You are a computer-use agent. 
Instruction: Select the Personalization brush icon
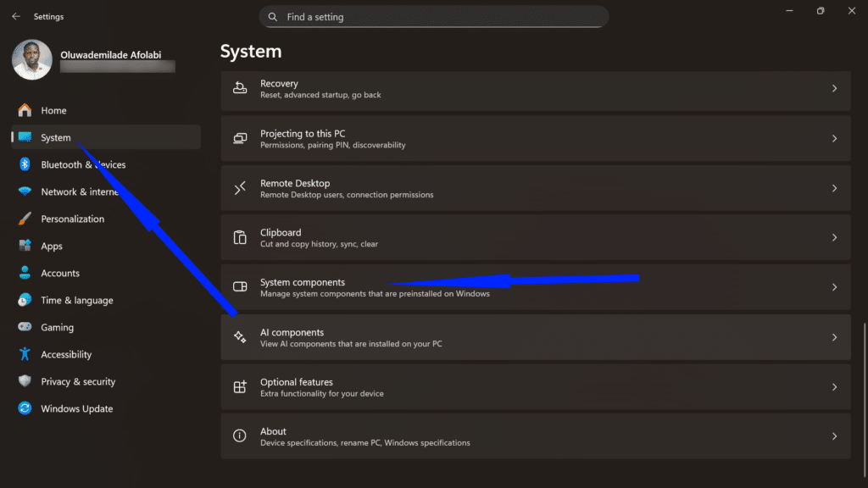click(x=25, y=219)
